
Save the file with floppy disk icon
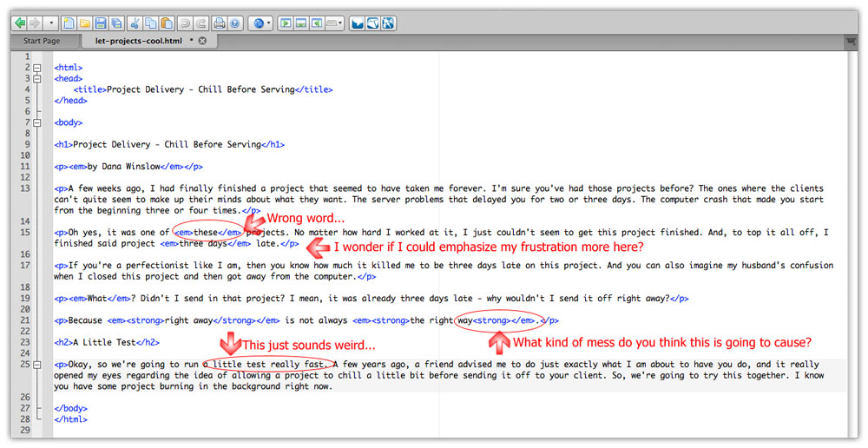click(101, 23)
